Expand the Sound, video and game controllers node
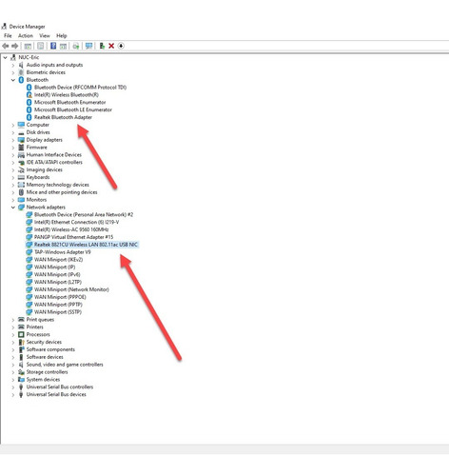Image resolution: width=449 pixels, height=476 pixels. point(13,365)
